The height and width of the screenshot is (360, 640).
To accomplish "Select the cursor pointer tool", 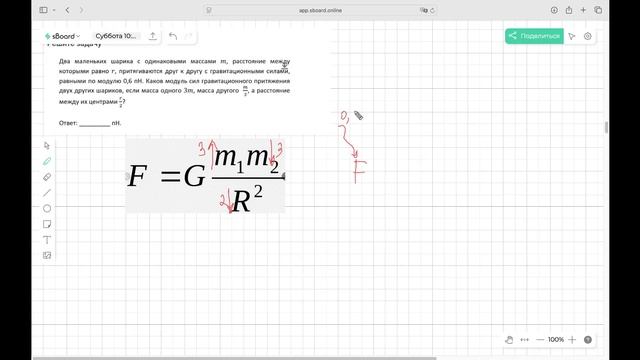I will (x=47, y=145).
